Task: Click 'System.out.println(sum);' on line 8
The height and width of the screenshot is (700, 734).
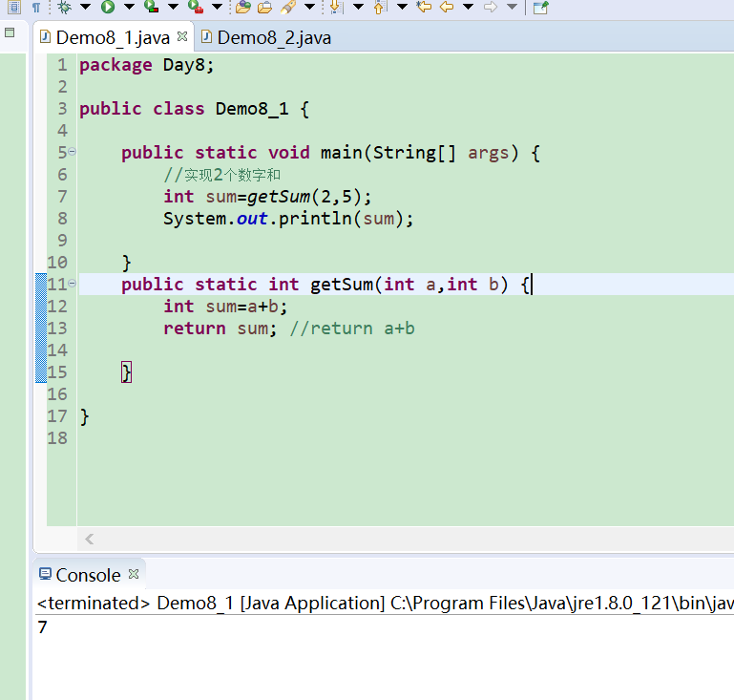Action: coord(288,219)
